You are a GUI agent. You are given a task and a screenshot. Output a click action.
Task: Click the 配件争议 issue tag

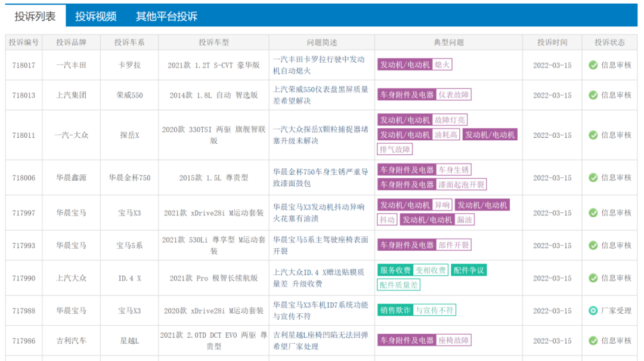[x=469, y=270]
